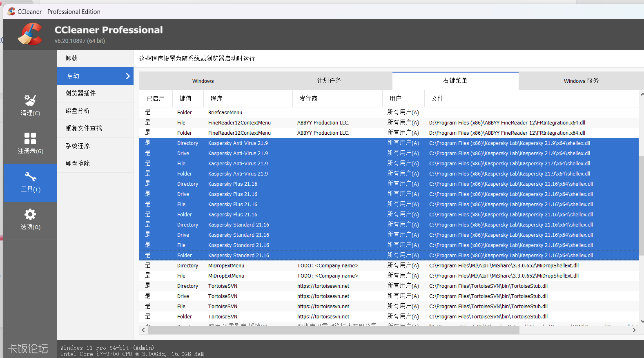Open 硬盘擦除 drive wiper page
Image resolution: width=644 pixels, height=358 pixels.
click(95, 164)
